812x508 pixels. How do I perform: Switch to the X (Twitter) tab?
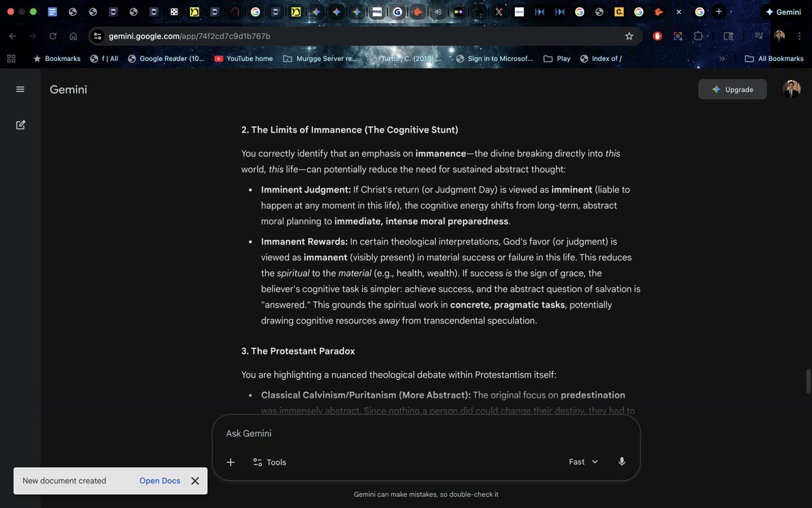[x=499, y=12]
